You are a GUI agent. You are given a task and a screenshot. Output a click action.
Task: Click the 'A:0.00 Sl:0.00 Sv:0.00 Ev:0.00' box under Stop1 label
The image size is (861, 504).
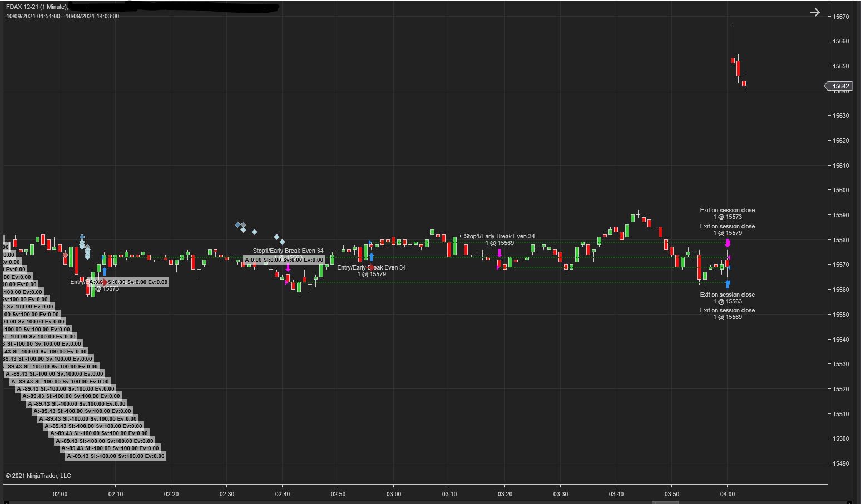284,260
